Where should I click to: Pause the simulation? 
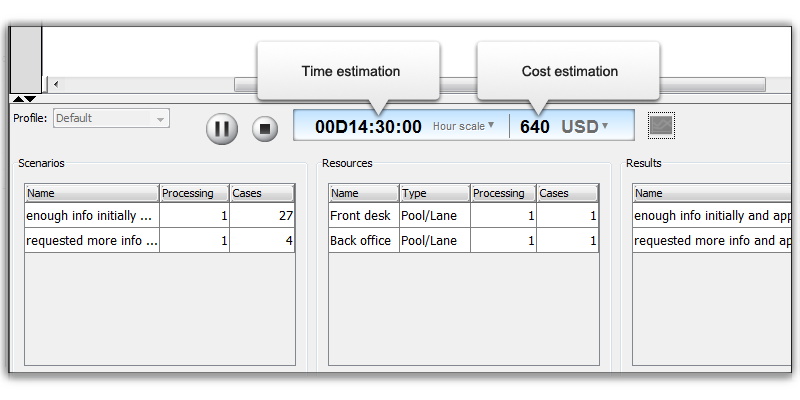pyautogui.click(x=222, y=129)
